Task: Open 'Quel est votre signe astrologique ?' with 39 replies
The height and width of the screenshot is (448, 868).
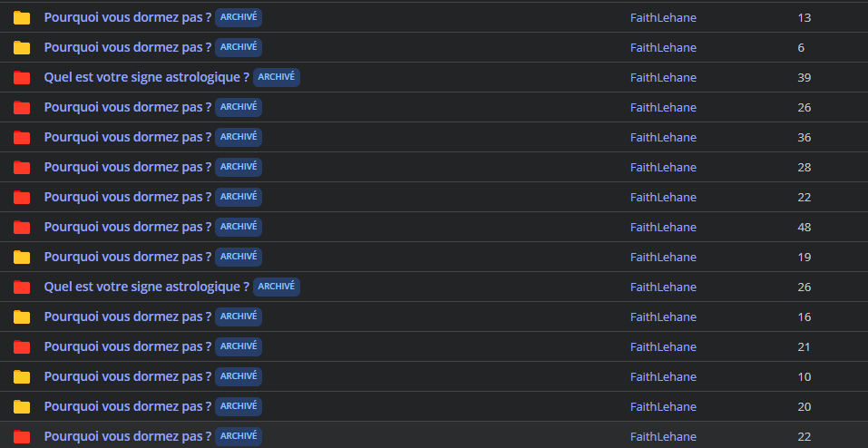Action: (x=147, y=77)
